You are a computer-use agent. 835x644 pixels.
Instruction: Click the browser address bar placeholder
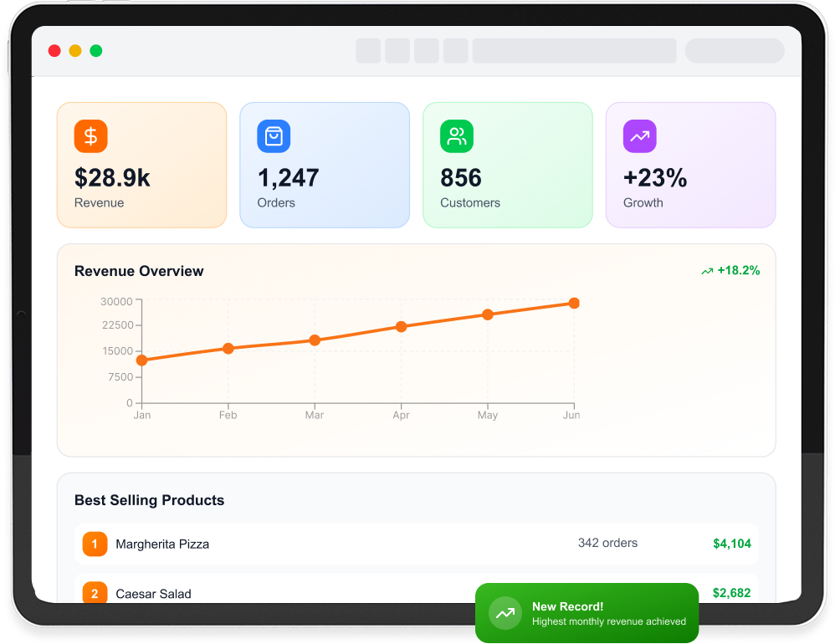tap(574, 51)
